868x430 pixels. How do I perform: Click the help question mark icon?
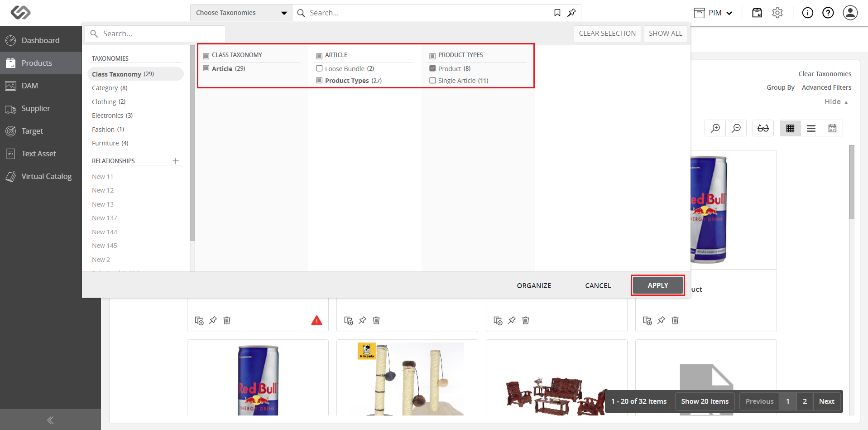[828, 13]
